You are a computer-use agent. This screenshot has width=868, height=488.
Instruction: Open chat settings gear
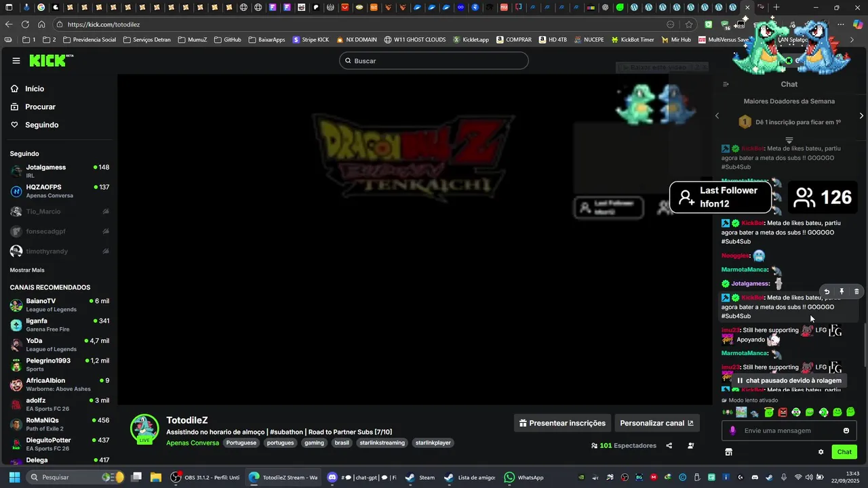coord(821,452)
